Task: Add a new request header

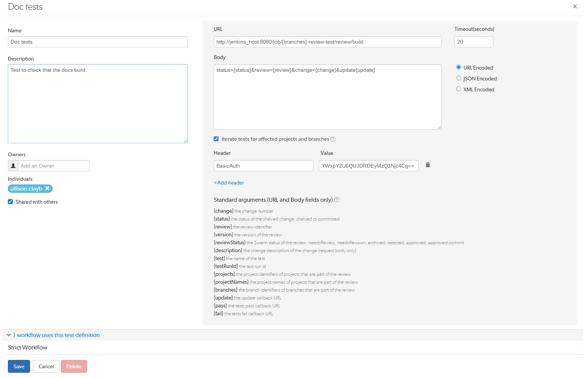Action: 229,183
